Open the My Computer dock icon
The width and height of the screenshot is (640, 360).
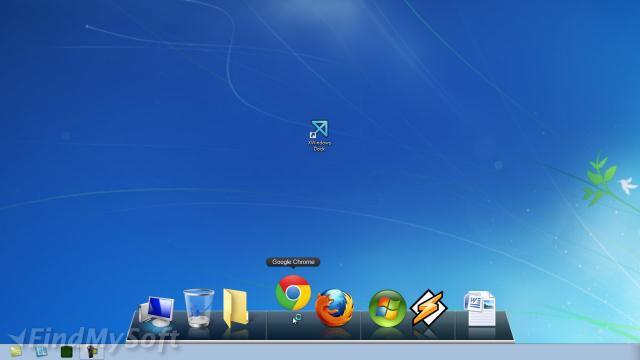(157, 312)
